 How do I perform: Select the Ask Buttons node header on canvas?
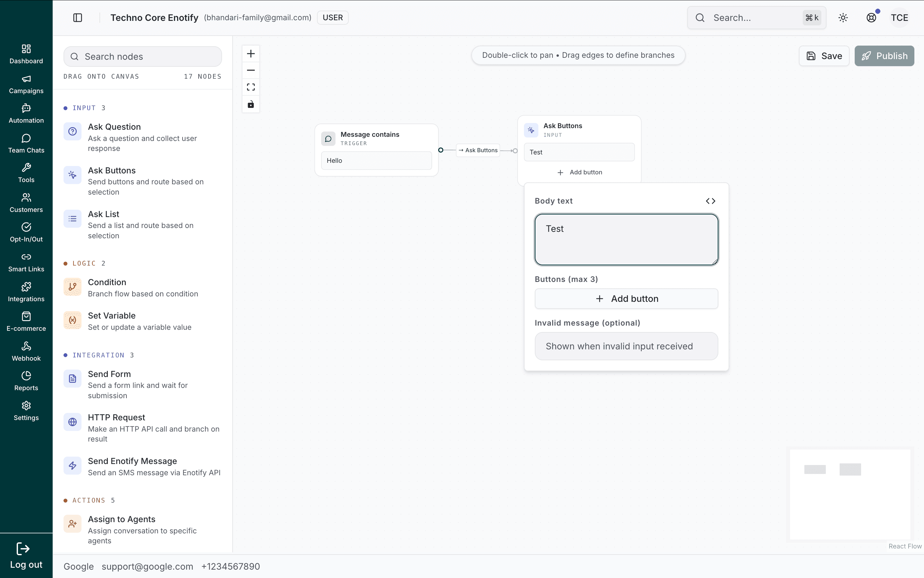pyautogui.click(x=579, y=130)
